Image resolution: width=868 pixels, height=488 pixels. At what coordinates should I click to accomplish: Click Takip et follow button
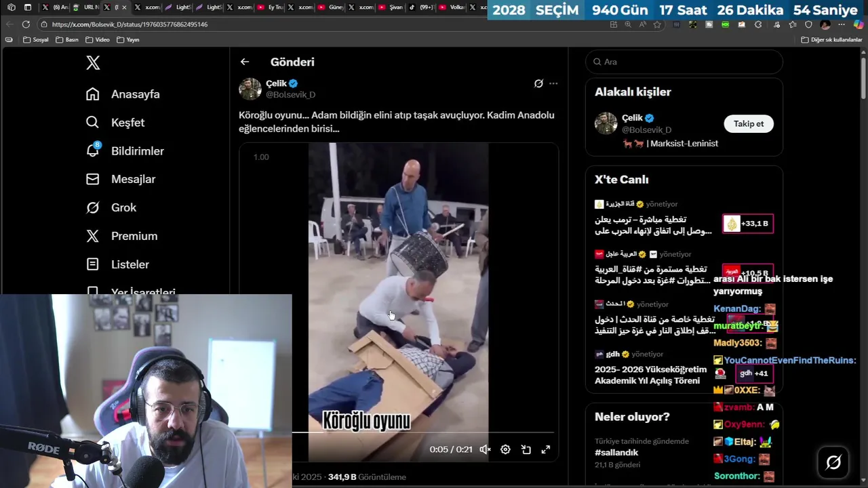pyautogui.click(x=749, y=123)
